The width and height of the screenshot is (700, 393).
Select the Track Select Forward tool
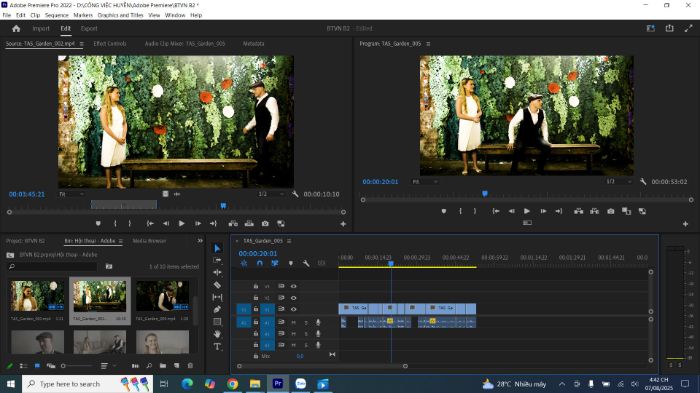click(217, 260)
